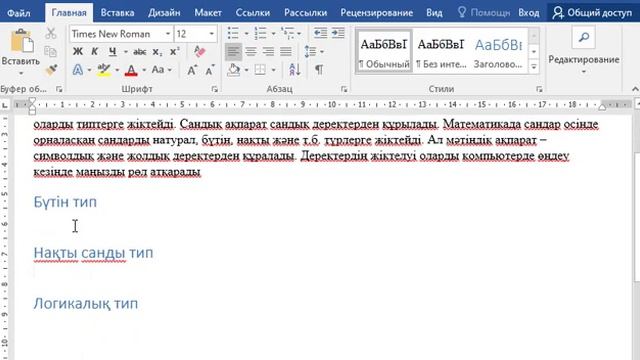
Task: Click the Общий доступ share button
Action: [593, 13]
